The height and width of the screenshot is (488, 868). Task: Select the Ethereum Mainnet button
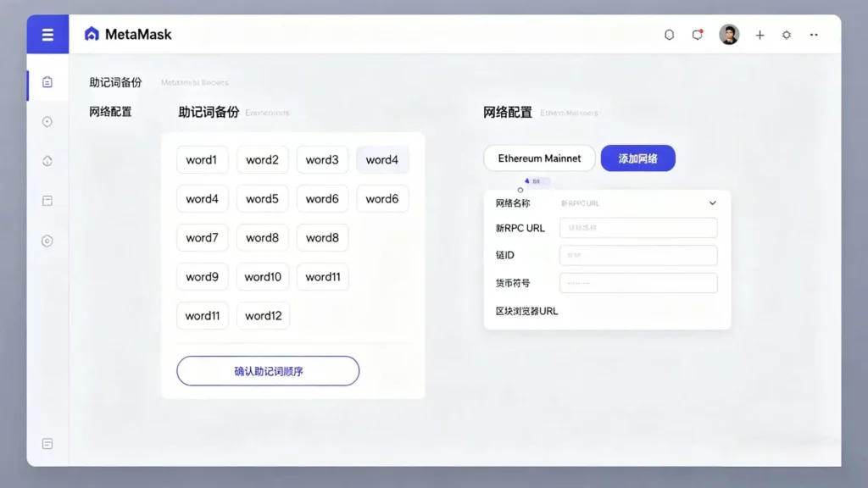pyautogui.click(x=540, y=158)
